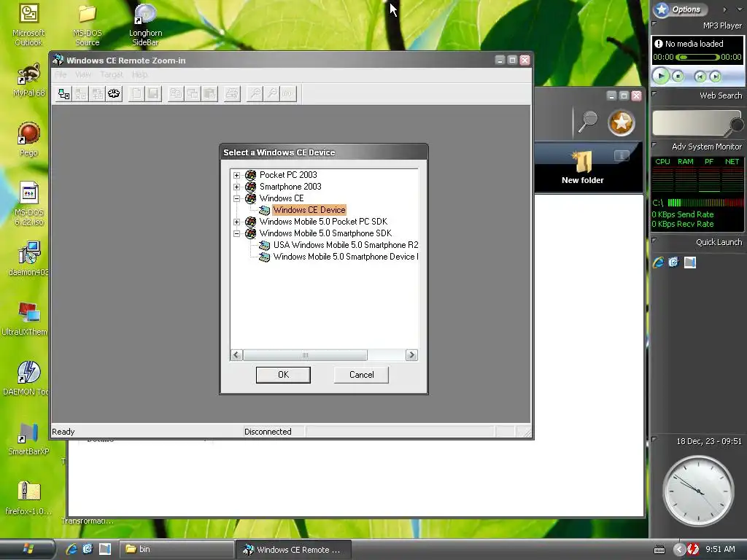This screenshot has width=747, height=560.
Task: Collapse the Windows CE tree node
Action: coord(237,198)
